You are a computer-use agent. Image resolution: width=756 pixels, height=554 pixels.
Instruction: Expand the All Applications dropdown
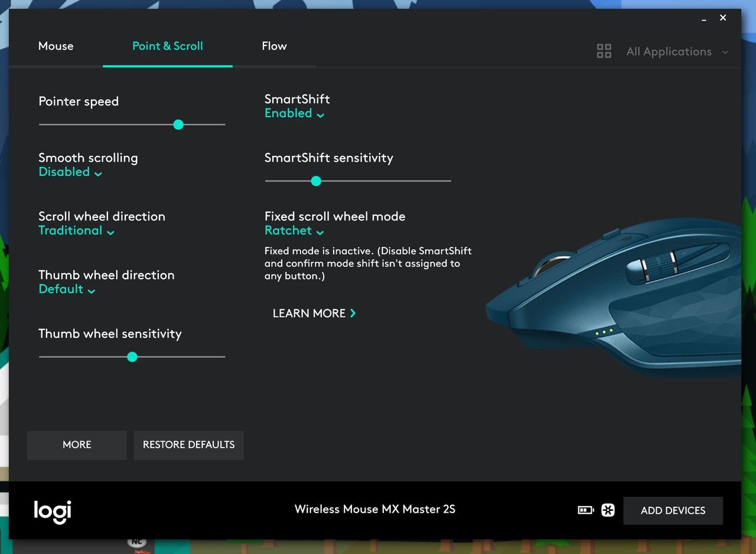pyautogui.click(x=677, y=52)
